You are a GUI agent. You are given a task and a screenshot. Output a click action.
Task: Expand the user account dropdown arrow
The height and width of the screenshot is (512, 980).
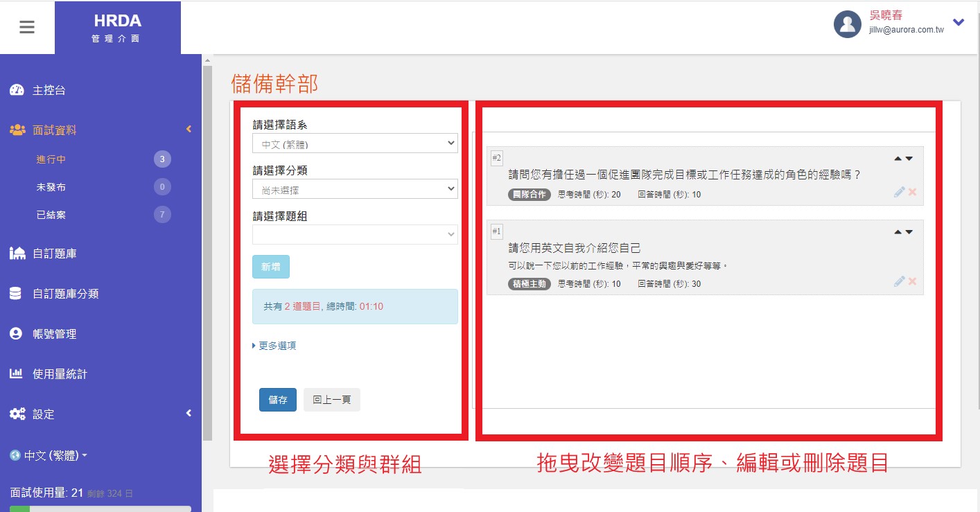(959, 22)
